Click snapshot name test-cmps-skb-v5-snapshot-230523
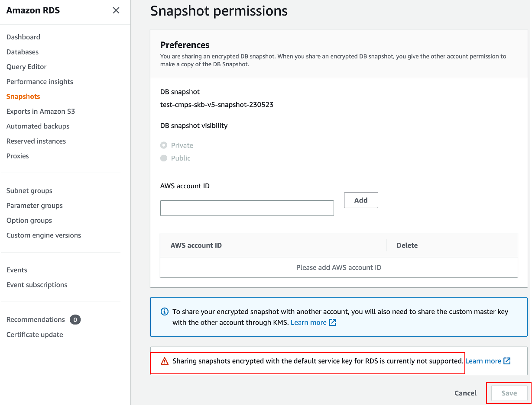 coord(217,105)
